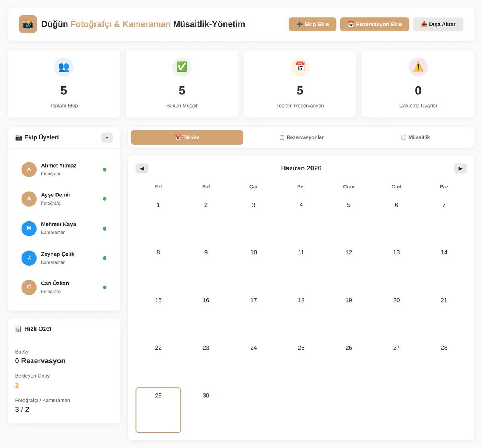Go to previous month in calendar

pyautogui.click(x=142, y=168)
